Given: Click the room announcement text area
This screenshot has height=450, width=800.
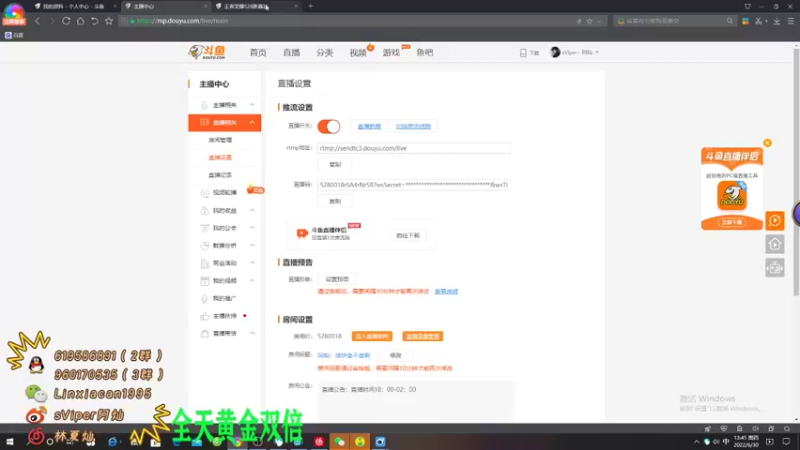Looking at the screenshot, I should [415, 401].
